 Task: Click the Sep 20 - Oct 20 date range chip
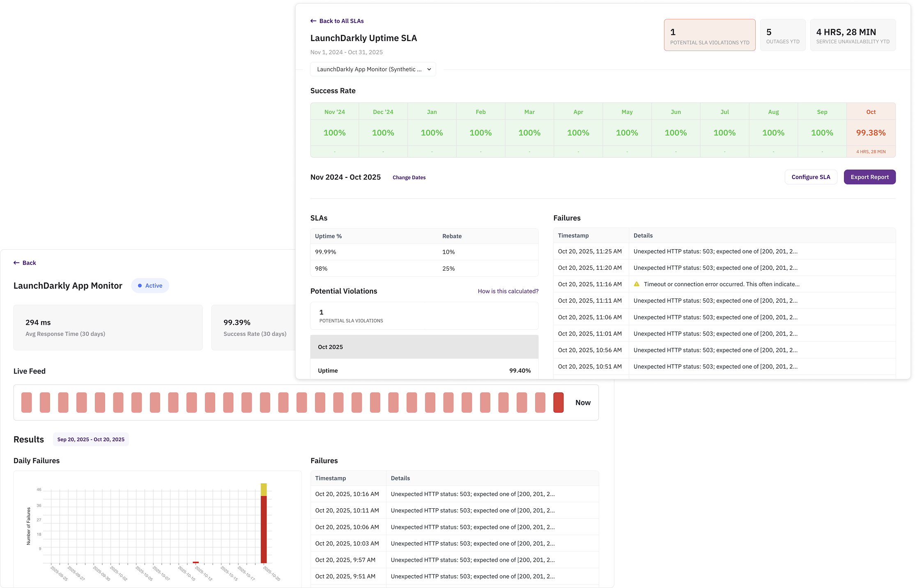[x=91, y=439]
